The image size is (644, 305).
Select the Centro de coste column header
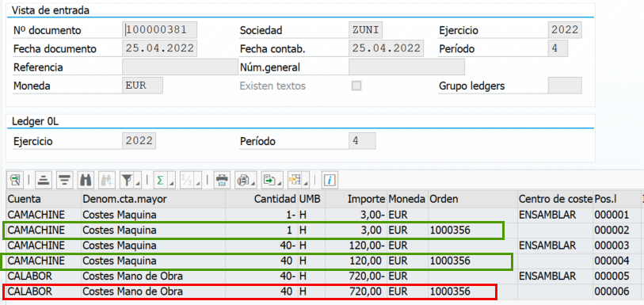click(x=555, y=199)
